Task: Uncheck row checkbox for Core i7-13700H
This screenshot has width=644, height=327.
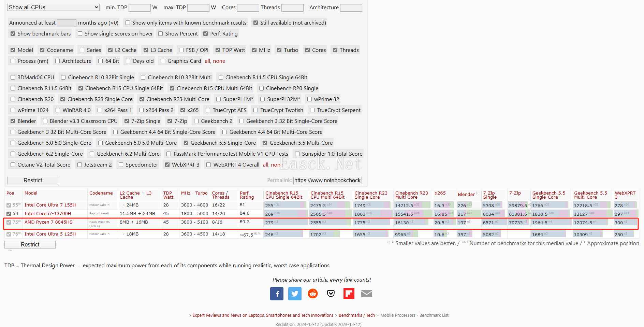Action: (9, 214)
